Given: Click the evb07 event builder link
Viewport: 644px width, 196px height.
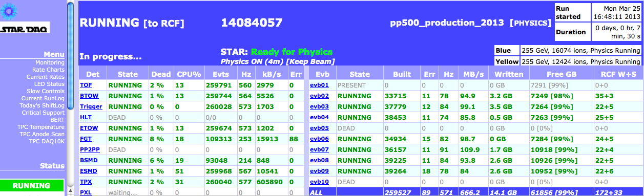Looking at the screenshot, I should point(319,149).
